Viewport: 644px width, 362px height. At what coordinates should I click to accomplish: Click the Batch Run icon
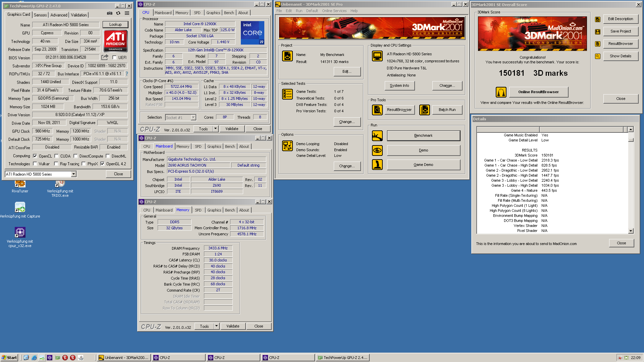coord(425,110)
